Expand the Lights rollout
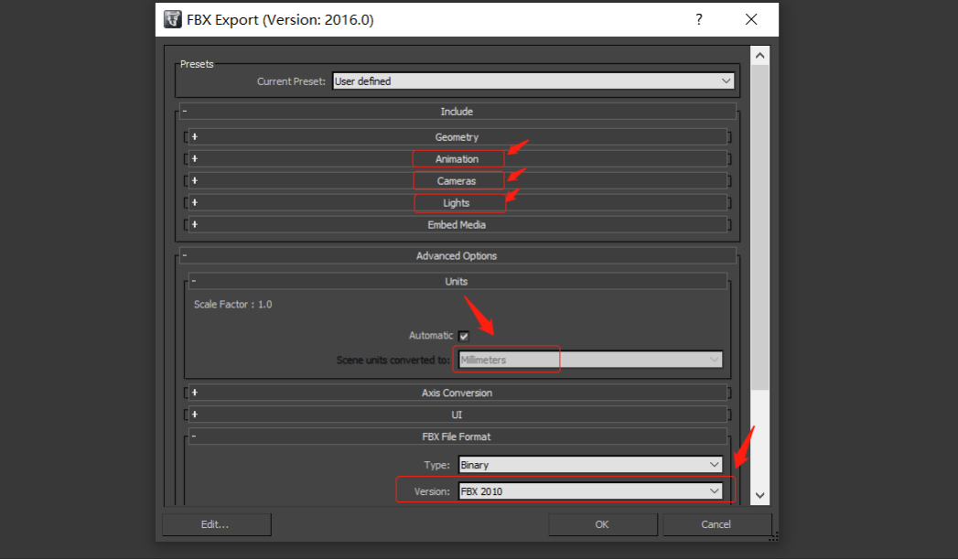This screenshot has width=958, height=560. click(x=457, y=203)
